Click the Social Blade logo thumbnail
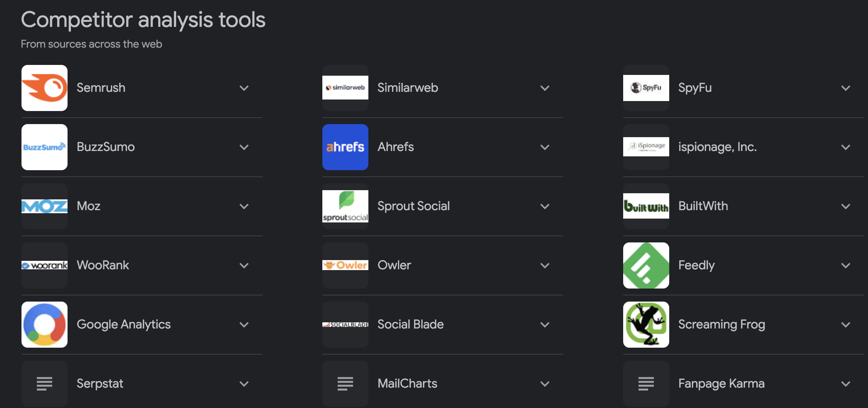Image resolution: width=868 pixels, height=408 pixels. (x=345, y=325)
